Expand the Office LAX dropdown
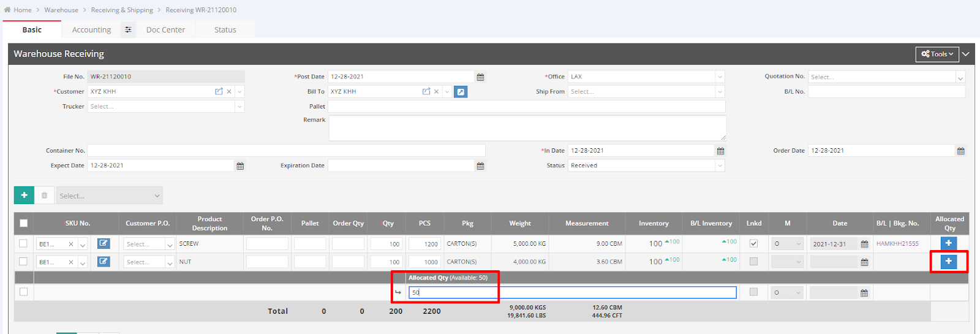This screenshot has height=334, width=980. tap(720, 77)
